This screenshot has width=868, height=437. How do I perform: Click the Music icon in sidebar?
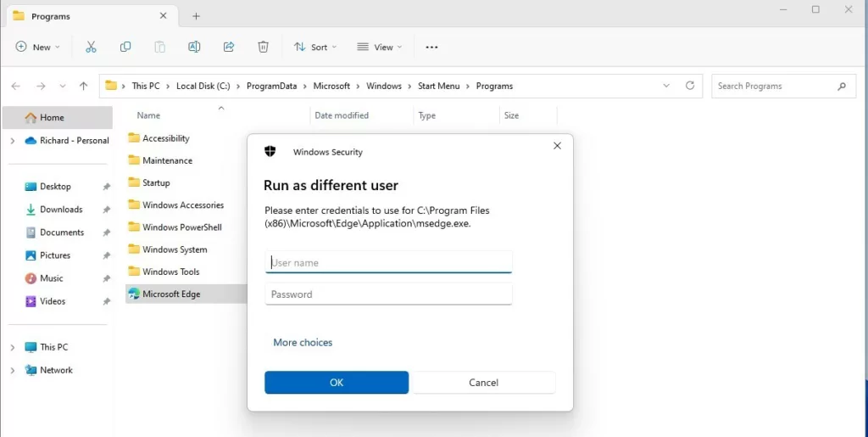(x=31, y=278)
